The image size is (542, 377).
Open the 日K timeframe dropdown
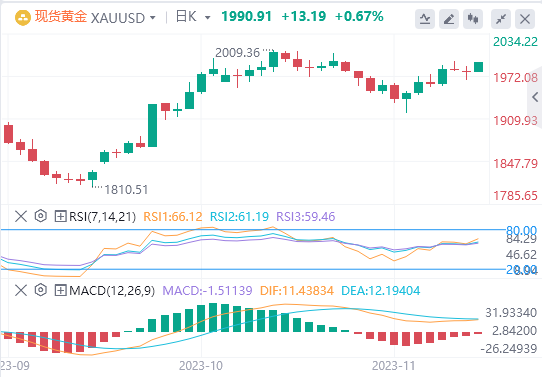(x=193, y=17)
